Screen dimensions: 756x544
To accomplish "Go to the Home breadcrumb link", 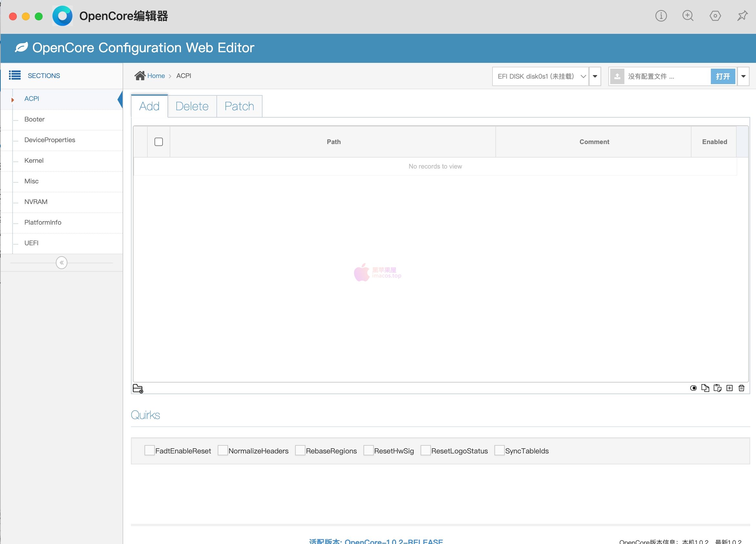I will click(x=156, y=76).
